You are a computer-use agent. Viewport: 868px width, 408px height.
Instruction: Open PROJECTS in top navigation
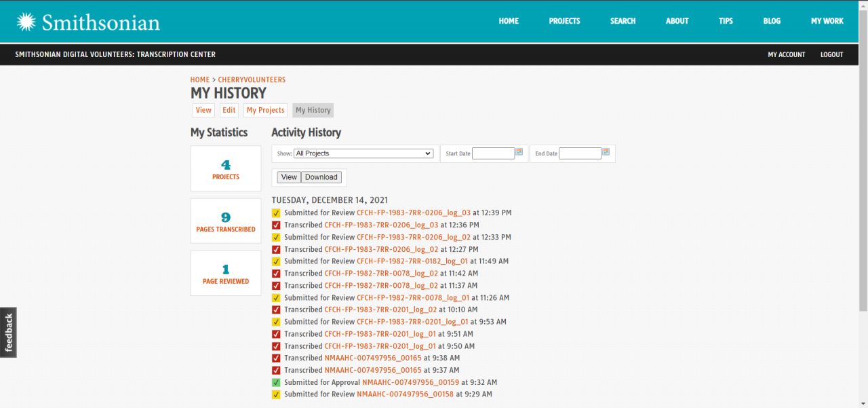(564, 21)
